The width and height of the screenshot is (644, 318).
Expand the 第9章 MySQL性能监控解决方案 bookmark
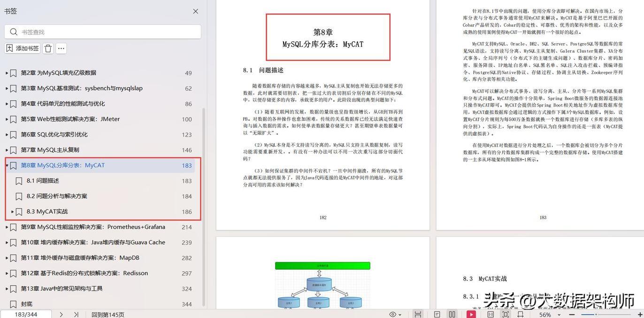click(7, 227)
